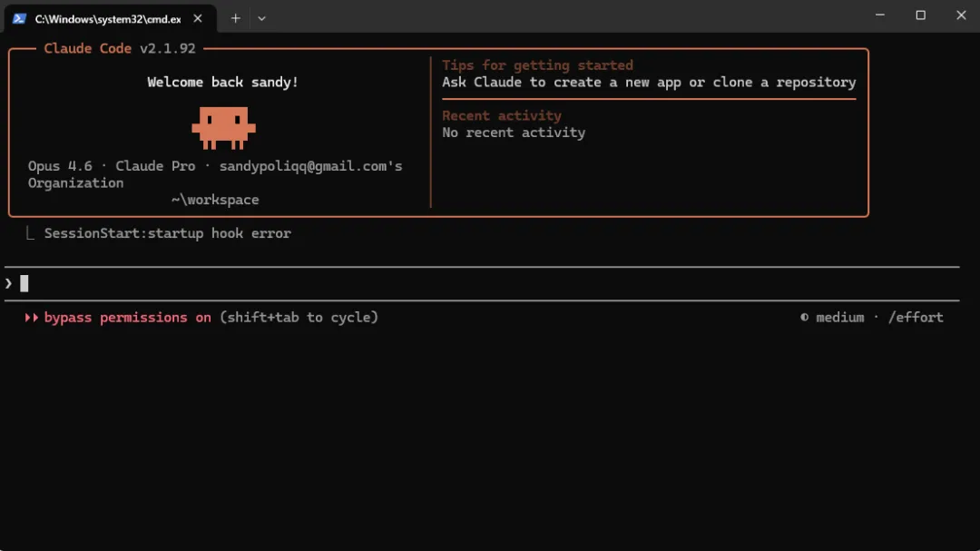Click the '/effort' command text
The width and height of the screenshot is (980, 551).
(x=916, y=318)
